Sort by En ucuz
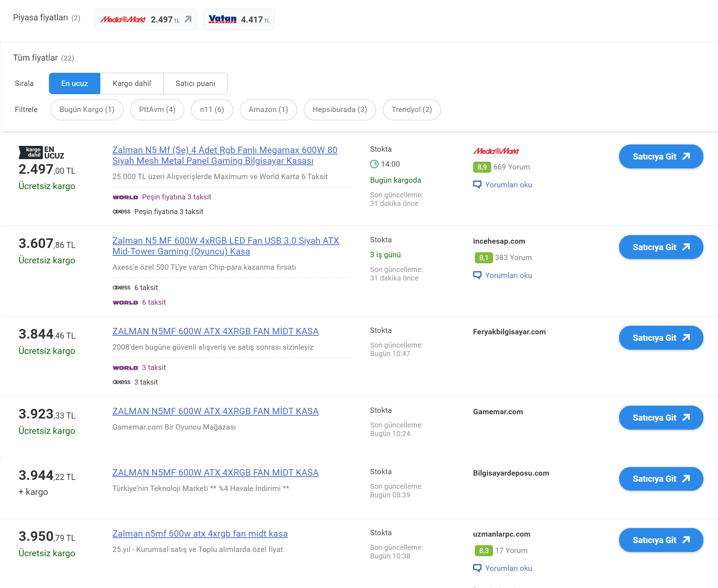 click(x=75, y=83)
